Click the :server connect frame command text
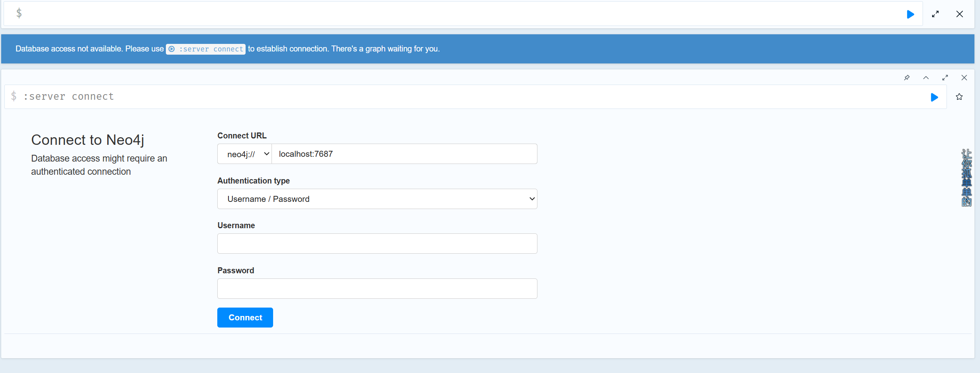This screenshot has height=373, width=980. [69, 97]
